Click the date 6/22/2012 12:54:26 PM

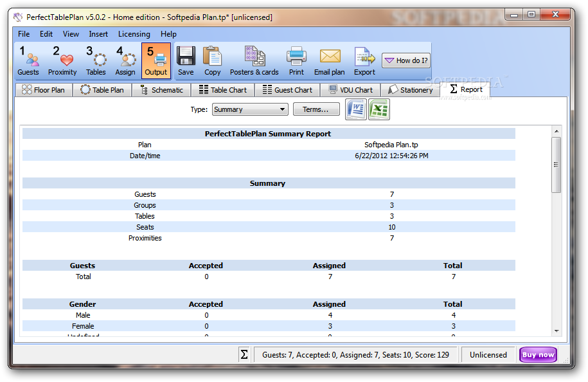tap(391, 156)
